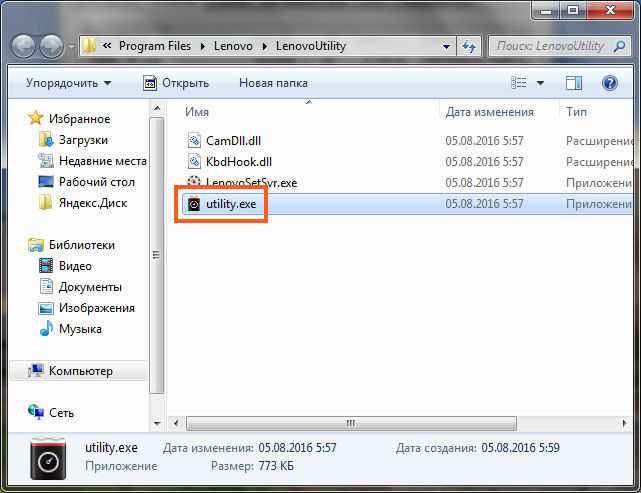Viewport: 641px width, 493px height.
Task: Select LenovoUtility in the address breadcrumb
Action: [311, 46]
